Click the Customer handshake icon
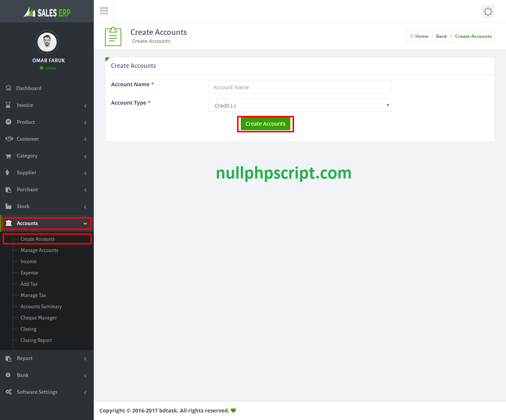This screenshot has height=420, width=506. click(9, 139)
